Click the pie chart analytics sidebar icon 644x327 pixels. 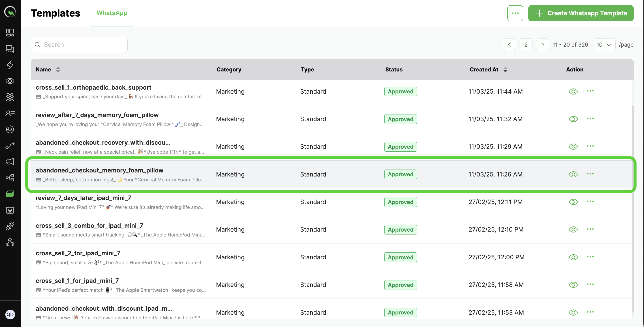(10, 129)
